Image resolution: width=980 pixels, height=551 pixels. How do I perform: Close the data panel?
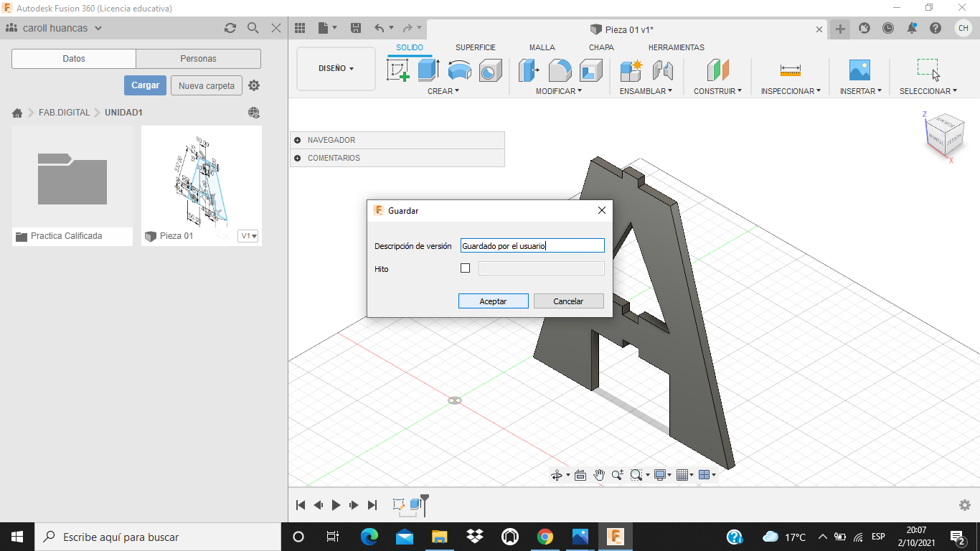[276, 28]
